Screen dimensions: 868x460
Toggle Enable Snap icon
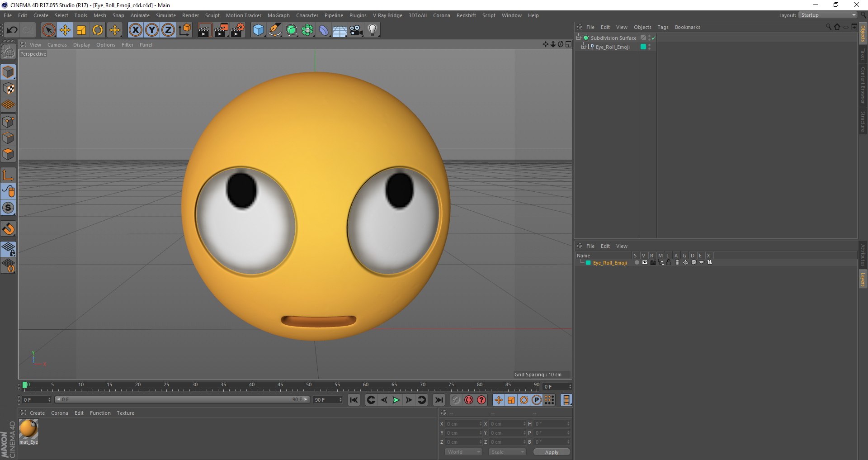[8, 228]
